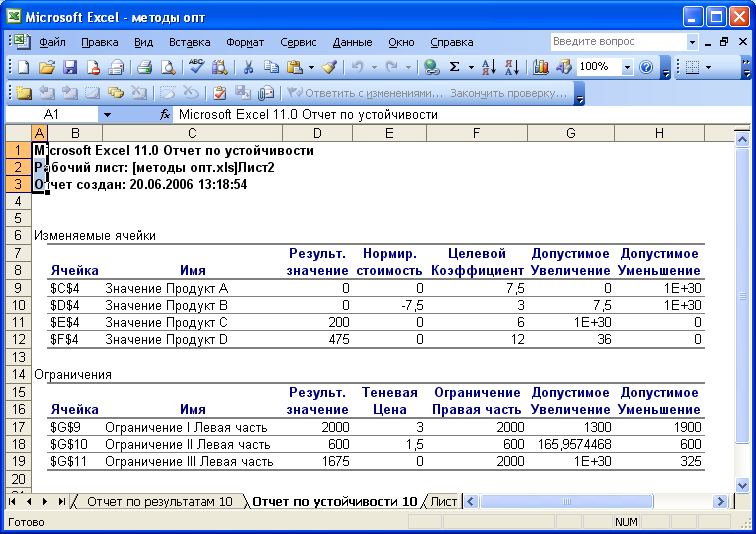Create a new workbook with New icon
Viewport: 756px width, 534px height.
tap(23, 67)
